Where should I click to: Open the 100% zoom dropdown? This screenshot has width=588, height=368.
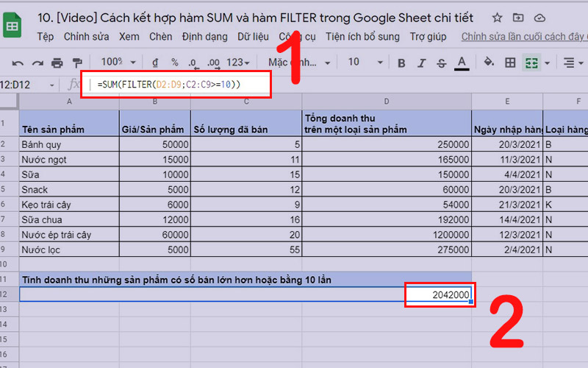(x=118, y=63)
